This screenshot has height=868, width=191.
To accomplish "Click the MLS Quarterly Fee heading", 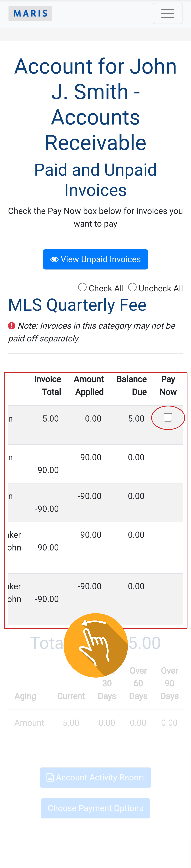I will pyautogui.click(x=77, y=305).
